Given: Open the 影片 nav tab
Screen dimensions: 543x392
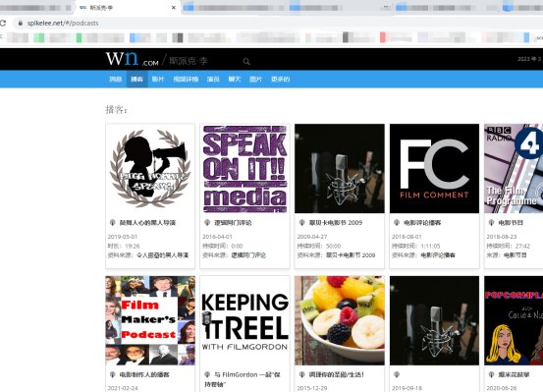Looking at the screenshot, I should pyautogui.click(x=158, y=79).
